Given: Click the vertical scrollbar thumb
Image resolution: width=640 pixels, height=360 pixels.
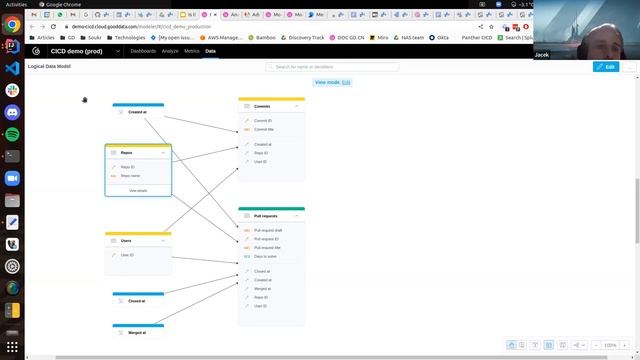Looking at the screenshot, I should [637, 211].
